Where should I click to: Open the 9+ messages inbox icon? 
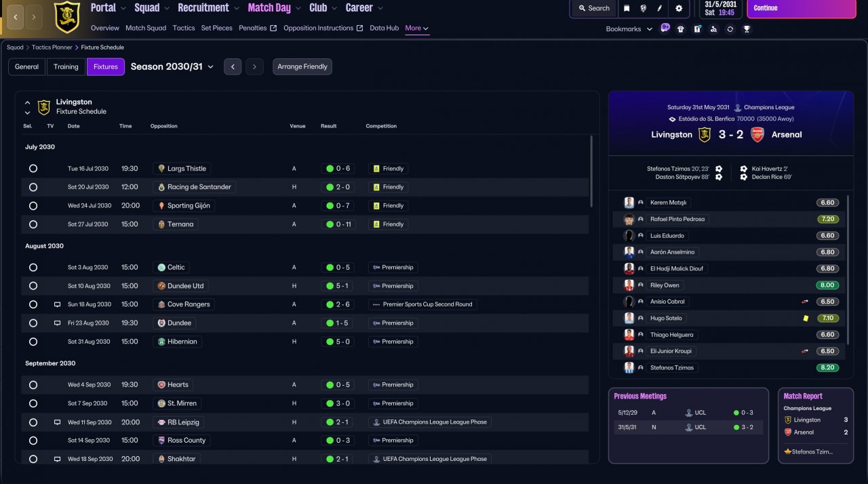pyautogui.click(x=665, y=28)
